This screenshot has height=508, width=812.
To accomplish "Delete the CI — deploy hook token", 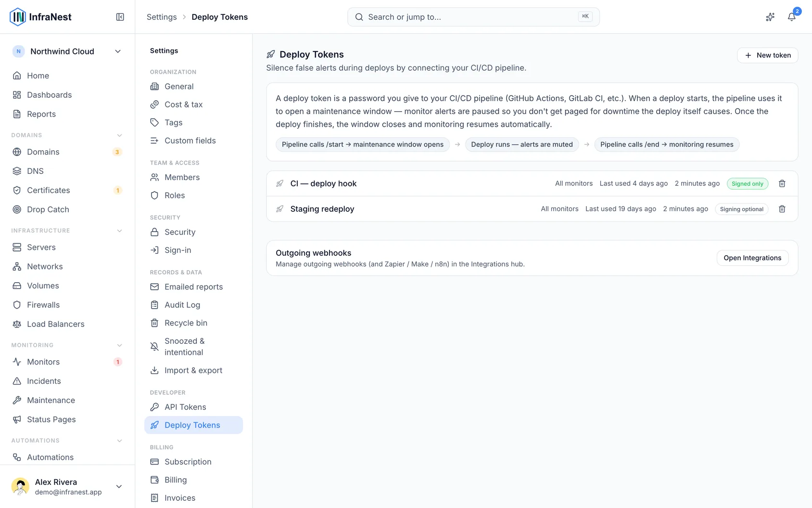I will click(782, 183).
